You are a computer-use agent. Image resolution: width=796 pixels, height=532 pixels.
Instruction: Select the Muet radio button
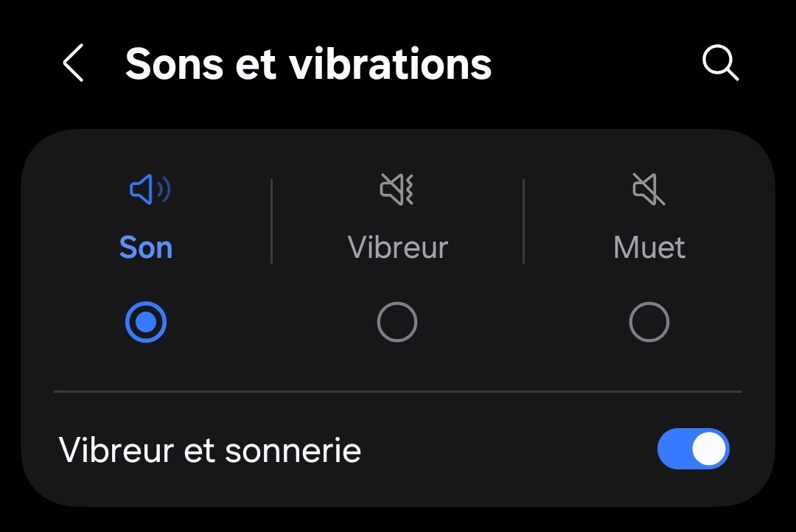coord(649,323)
